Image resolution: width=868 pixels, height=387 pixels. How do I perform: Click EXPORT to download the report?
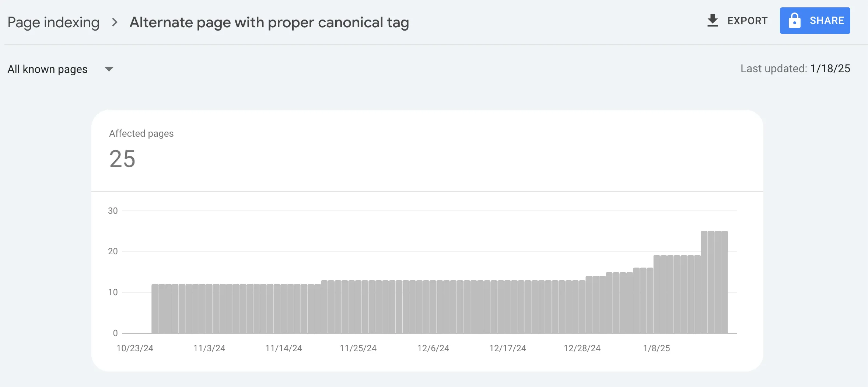click(x=747, y=21)
